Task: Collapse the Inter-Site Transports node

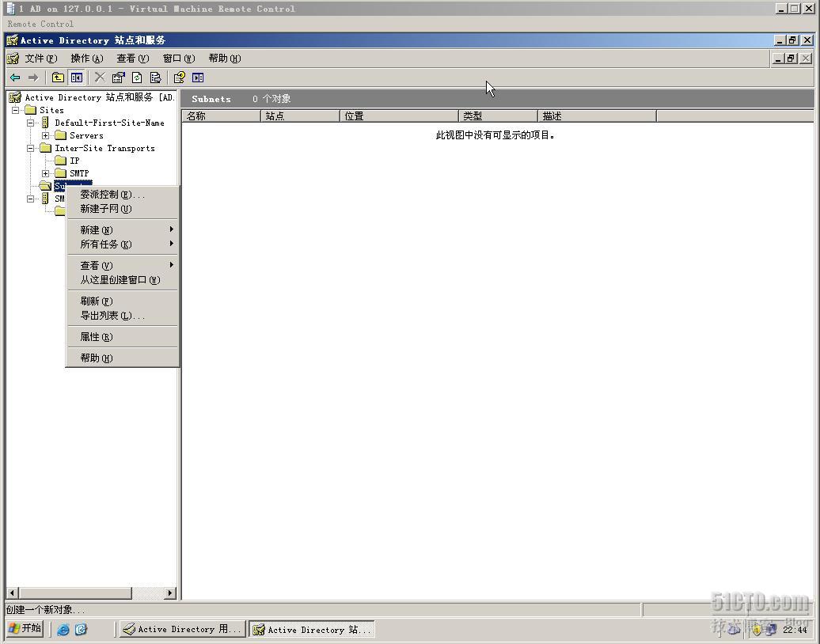Action: [30, 148]
